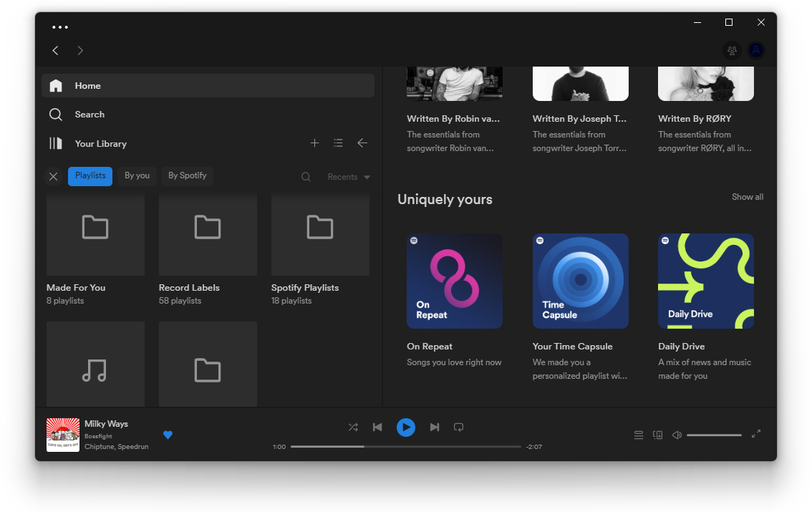Open the Record Labels folder
Image resolution: width=812 pixels, height=512 pixels.
(208, 234)
